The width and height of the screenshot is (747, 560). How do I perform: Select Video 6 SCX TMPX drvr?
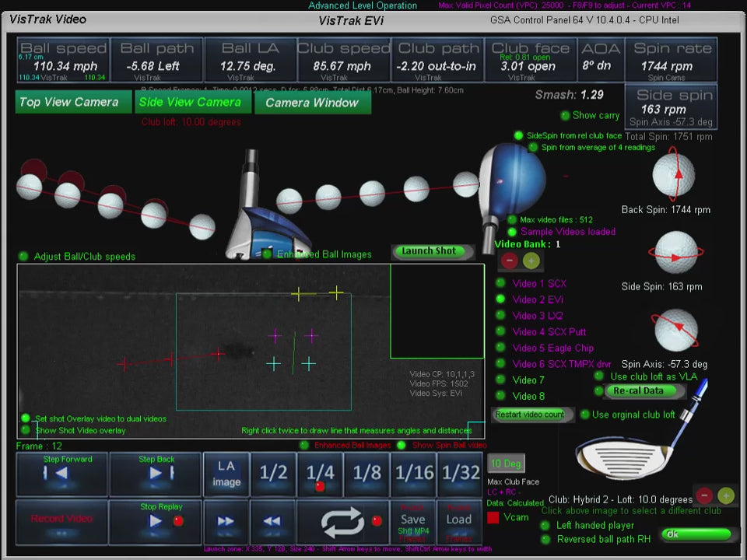pyautogui.click(x=500, y=363)
